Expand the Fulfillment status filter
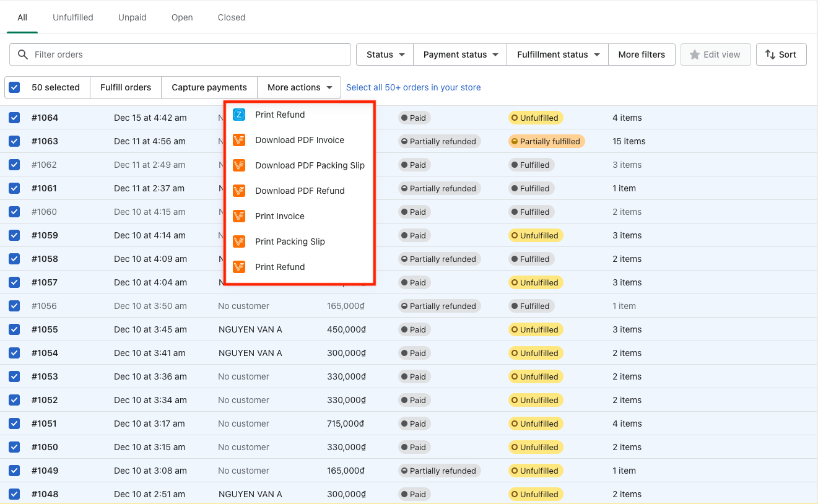Image resolution: width=818 pixels, height=504 pixels. coord(557,54)
